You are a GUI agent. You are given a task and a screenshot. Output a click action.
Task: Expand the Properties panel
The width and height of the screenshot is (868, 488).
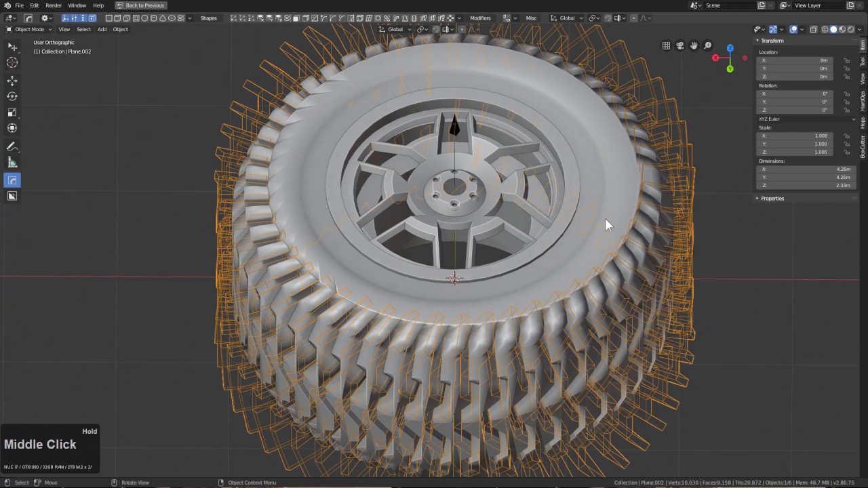(x=771, y=199)
